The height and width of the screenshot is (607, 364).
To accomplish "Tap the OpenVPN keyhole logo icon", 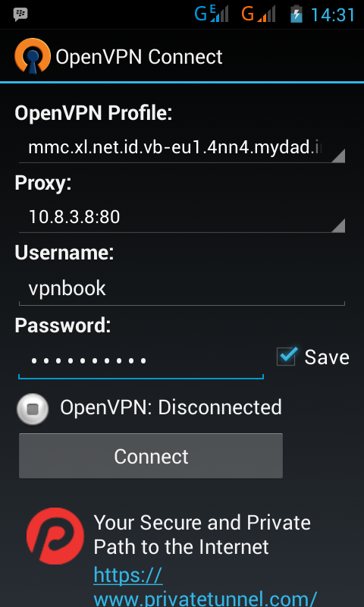I will (x=33, y=56).
